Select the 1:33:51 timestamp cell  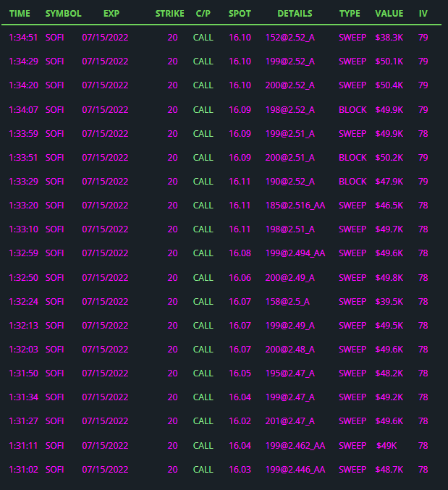(x=23, y=158)
